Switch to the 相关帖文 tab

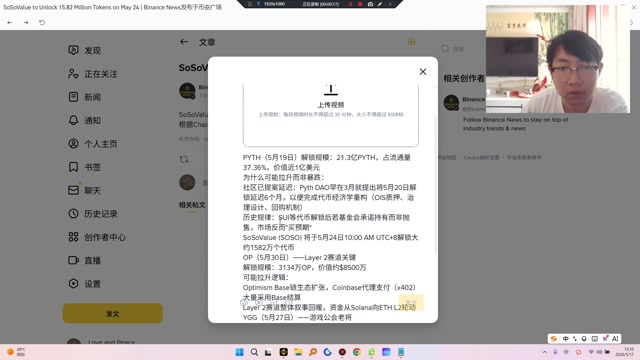click(x=192, y=205)
